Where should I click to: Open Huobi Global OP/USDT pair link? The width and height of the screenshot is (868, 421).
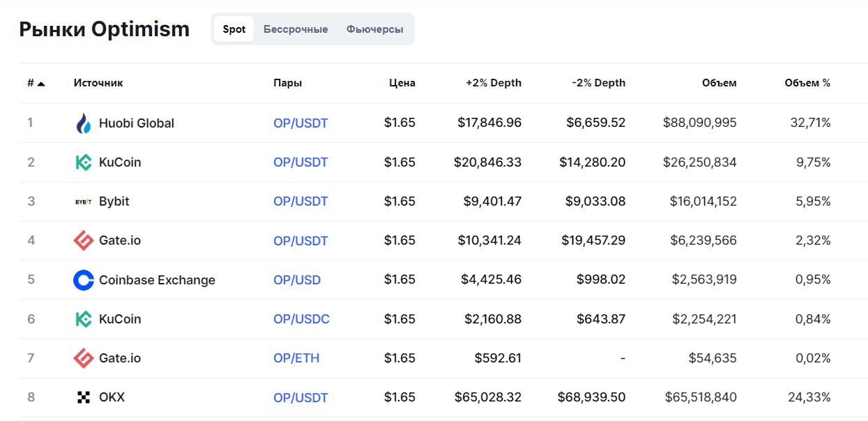[x=300, y=123]
